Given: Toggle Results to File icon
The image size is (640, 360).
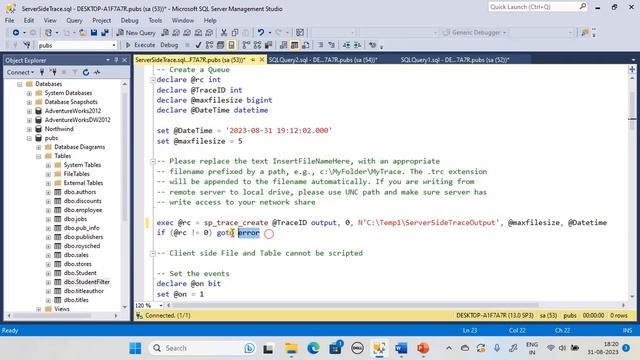Looking at the screenshot, I should [305, 45].
